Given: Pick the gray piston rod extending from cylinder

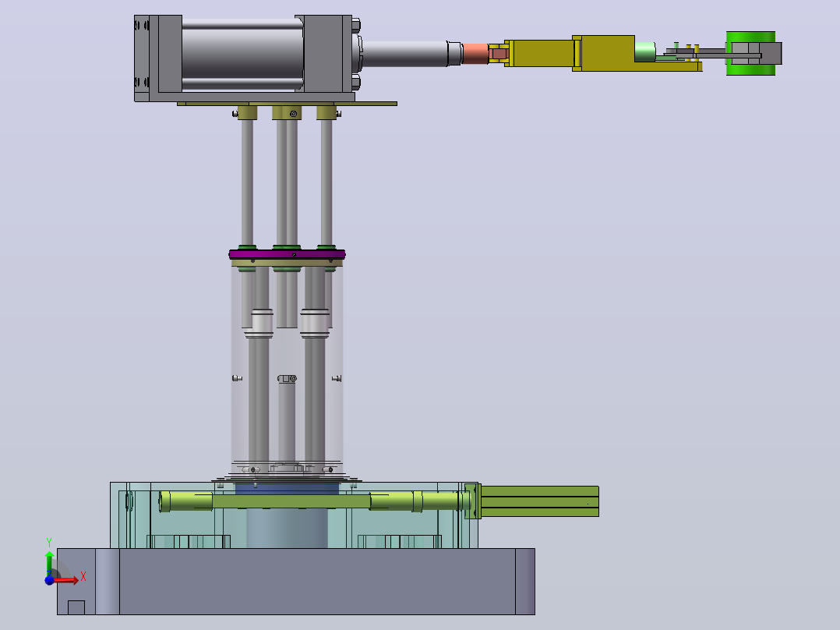Looking at the screenshot, I should [405, 54].
